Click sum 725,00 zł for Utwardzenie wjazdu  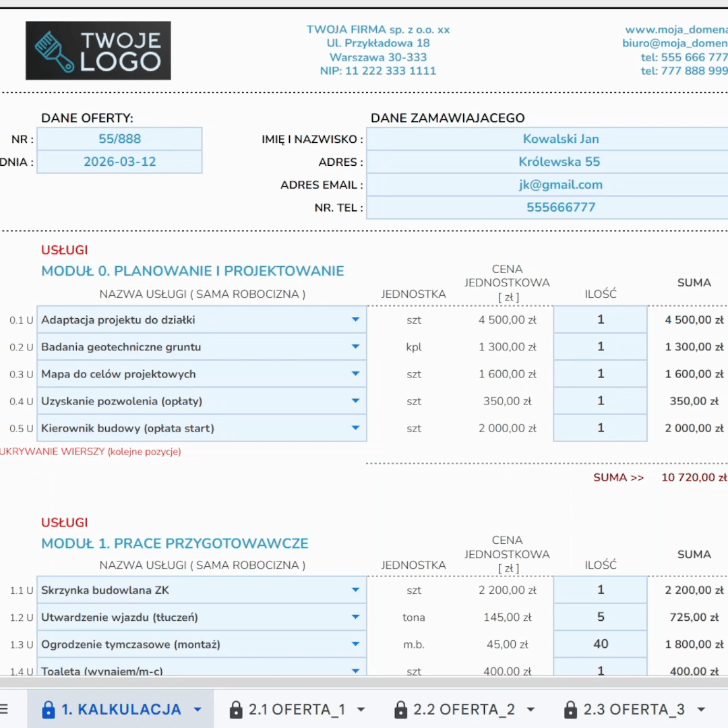pyautogui.click(x=694, y=617)
